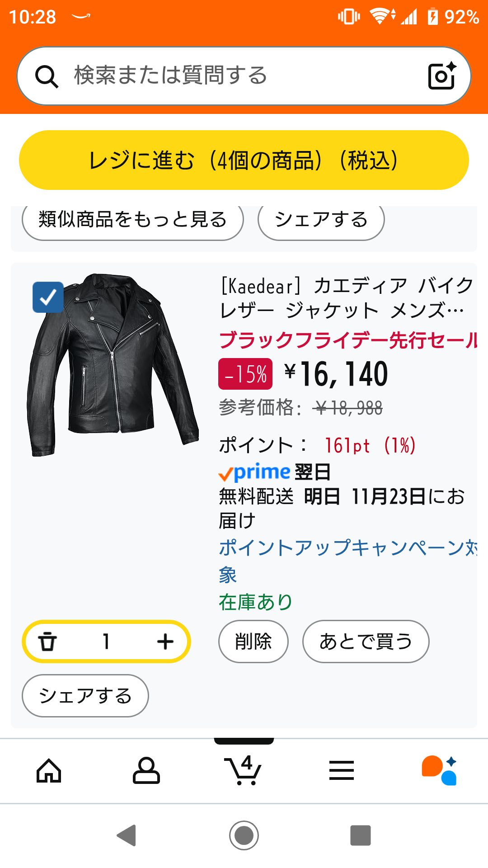This screenshot has width=488, height=868.
Task: Open the Rufus AI assistant chat icon
Action: pos(439,770)
